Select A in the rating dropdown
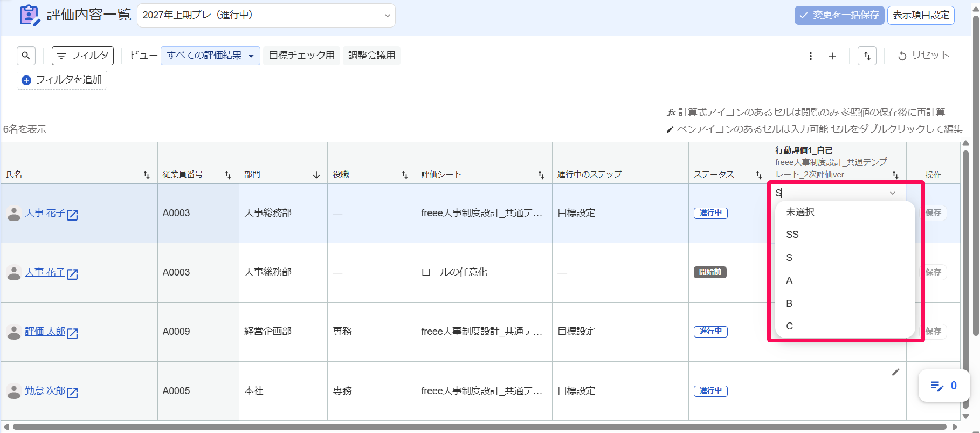This screenshot has height=433, width=980. (x=845, y=280)
